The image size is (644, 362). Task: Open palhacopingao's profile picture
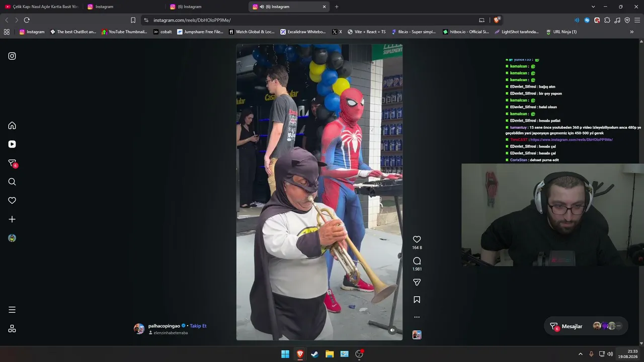[139, 329]
